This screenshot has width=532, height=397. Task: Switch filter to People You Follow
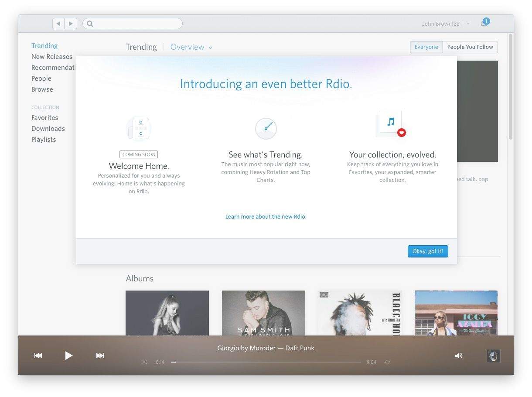[470, 47]
